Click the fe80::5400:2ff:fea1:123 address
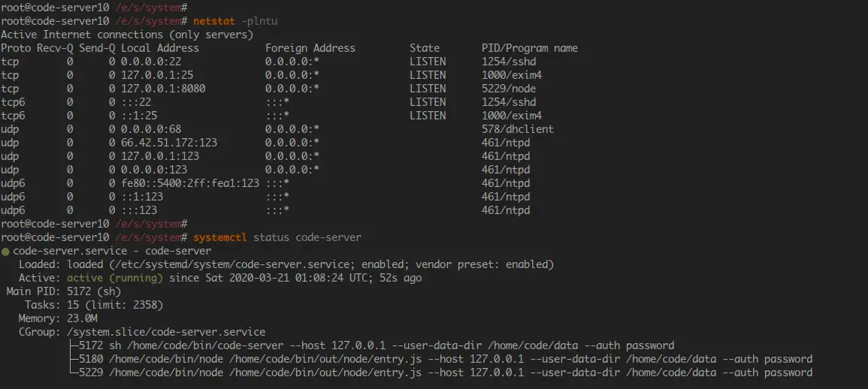Viewport: 868px width, 389px height. click(190, 183)
